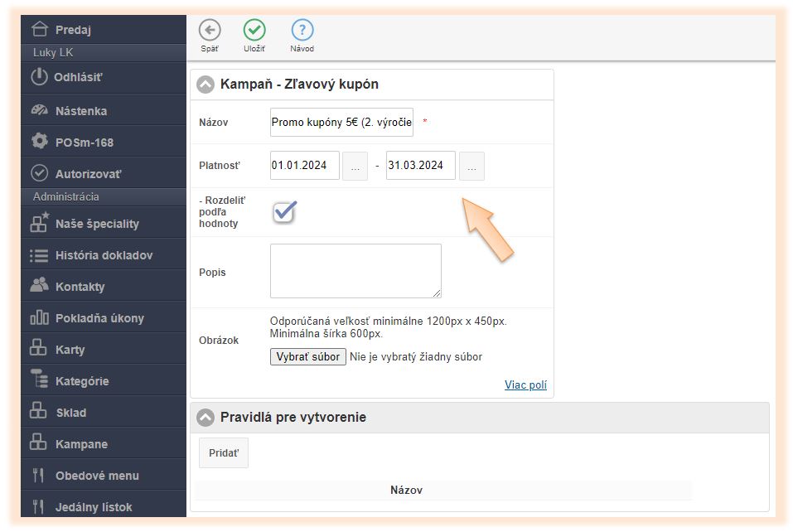Click the Vybrať súbor file button
This screenshot has width=793, height=532.
pos(308,357)
